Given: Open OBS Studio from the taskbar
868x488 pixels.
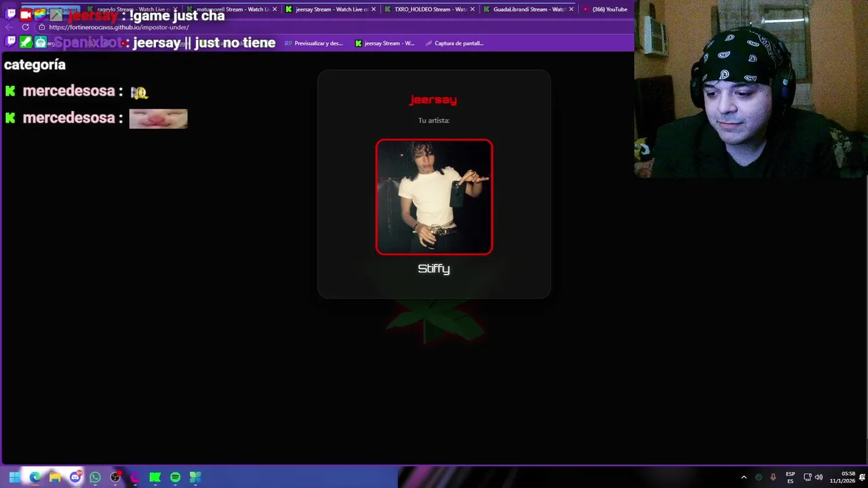Looking at the screenshot, I should (x=115, y=477).
